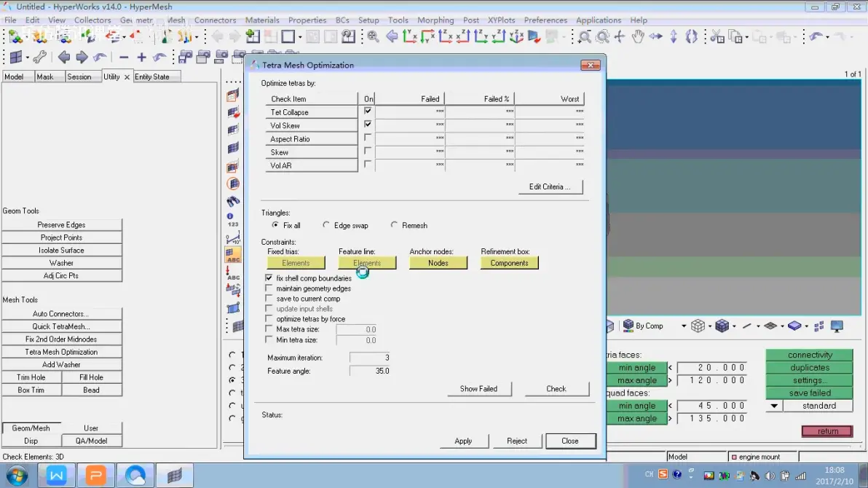Click the left navigation arrow icon
The width and height of the screenshot is (868, 488).
click(x=64, y=57)
